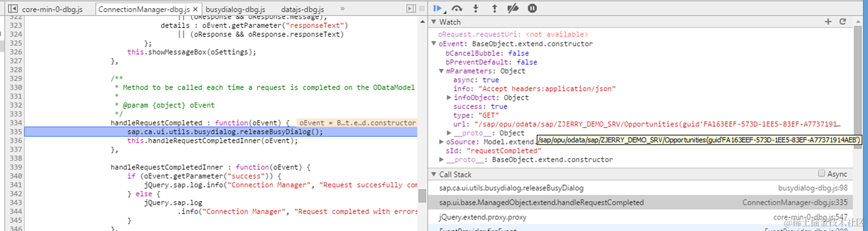Image resolution: width=868 pixels, height=231 pixels.
Task: Add a new watch expression
Action: (828, 22)
